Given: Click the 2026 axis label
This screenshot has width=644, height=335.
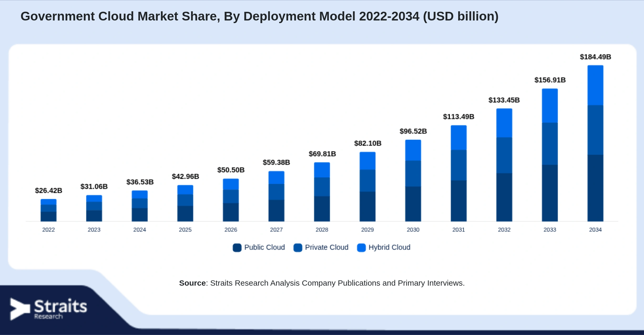Looking at the screenshot, I should (x=231, y=230).
